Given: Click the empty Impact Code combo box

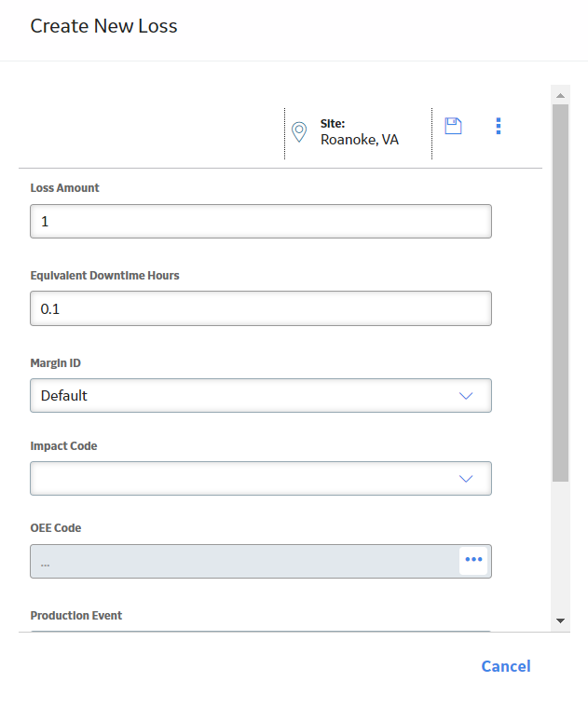Looking at the screenshot, I should coord(261,478).
